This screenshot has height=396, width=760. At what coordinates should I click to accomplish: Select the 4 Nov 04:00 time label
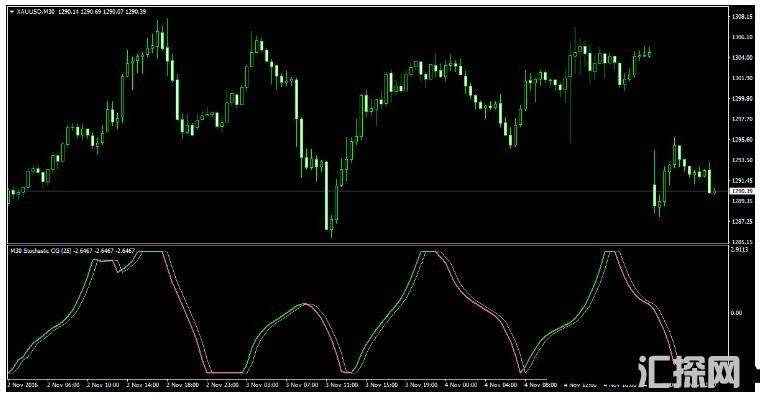click(x=500, y=385)
